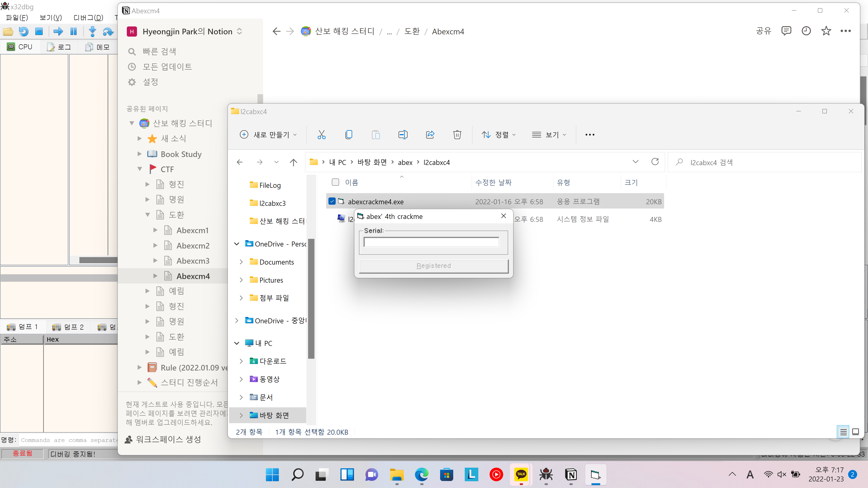The image size is (868, 488).
Task: Open 보기(V) menu in x32dbg
Action: click(51, 18)
